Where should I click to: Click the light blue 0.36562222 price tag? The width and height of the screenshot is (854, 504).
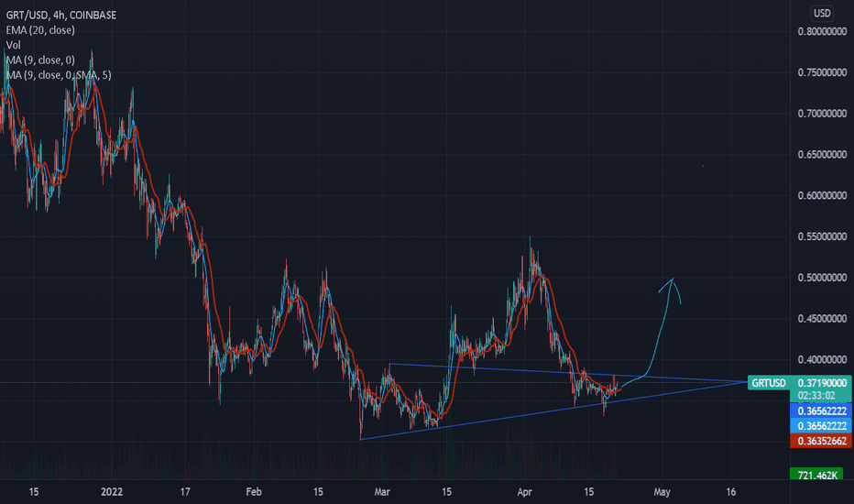(x=821, y=426)
